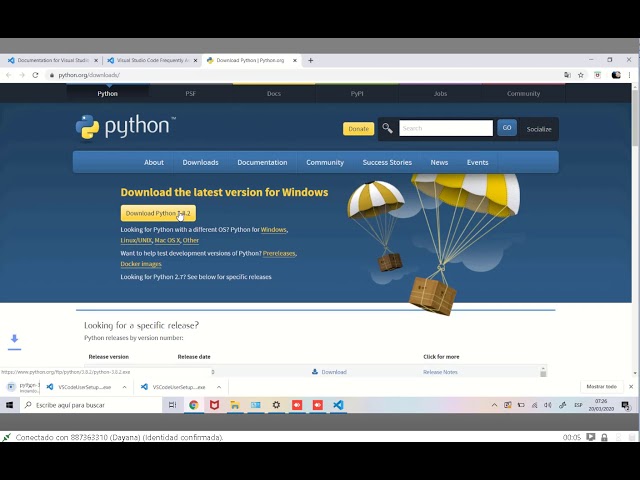Close the downloads bar
The width and height of the screenshot is (640, 480).
tap(631, 387)
